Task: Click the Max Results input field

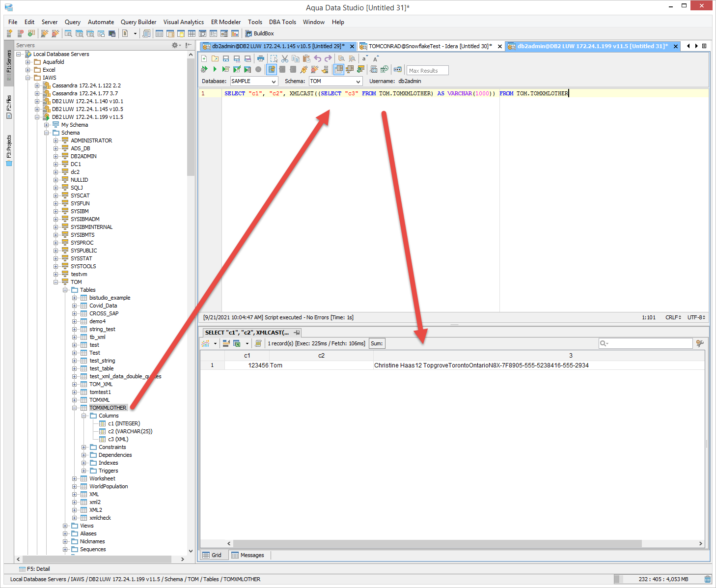Action: point(428,71)
